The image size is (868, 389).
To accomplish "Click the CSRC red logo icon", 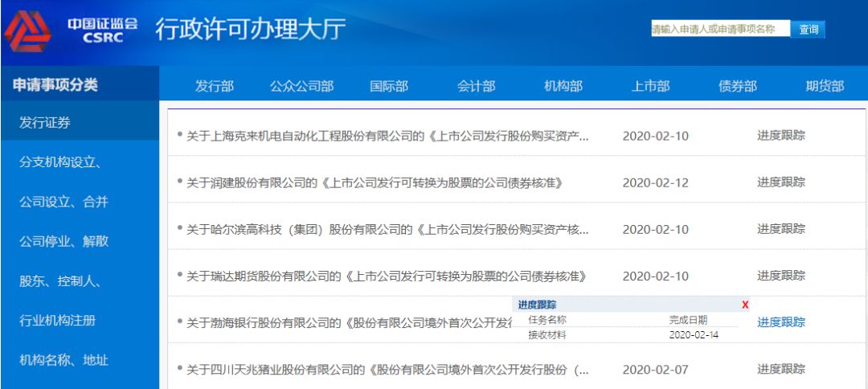I will click(x=27, y=31).
